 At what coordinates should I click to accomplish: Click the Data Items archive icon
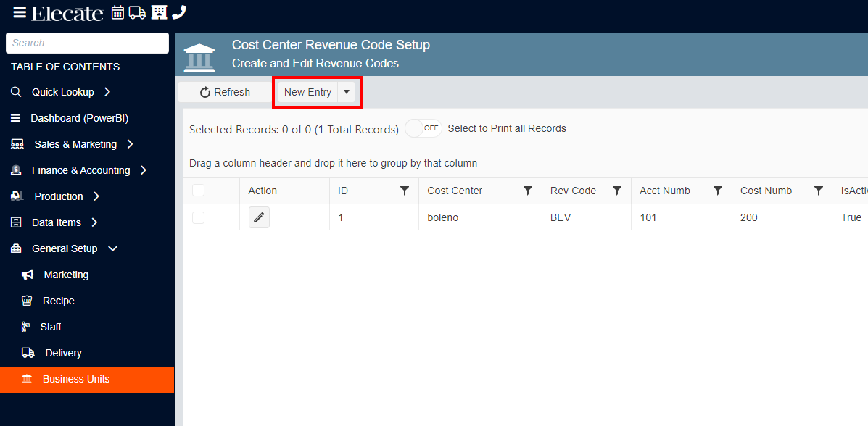pos(16,222)
